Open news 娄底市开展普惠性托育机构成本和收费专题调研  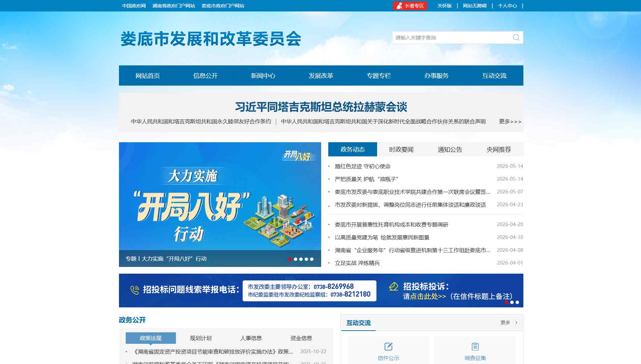[x=391, y=224]
